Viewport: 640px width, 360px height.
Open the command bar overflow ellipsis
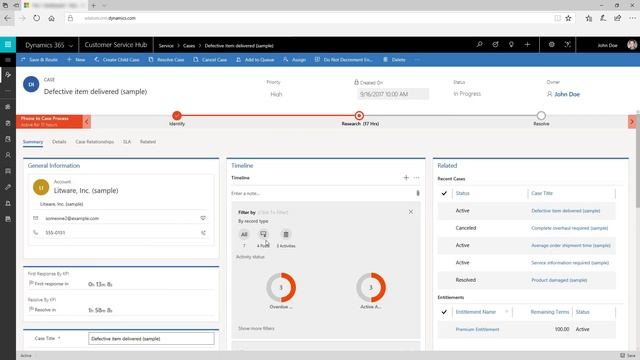[417, 60]
